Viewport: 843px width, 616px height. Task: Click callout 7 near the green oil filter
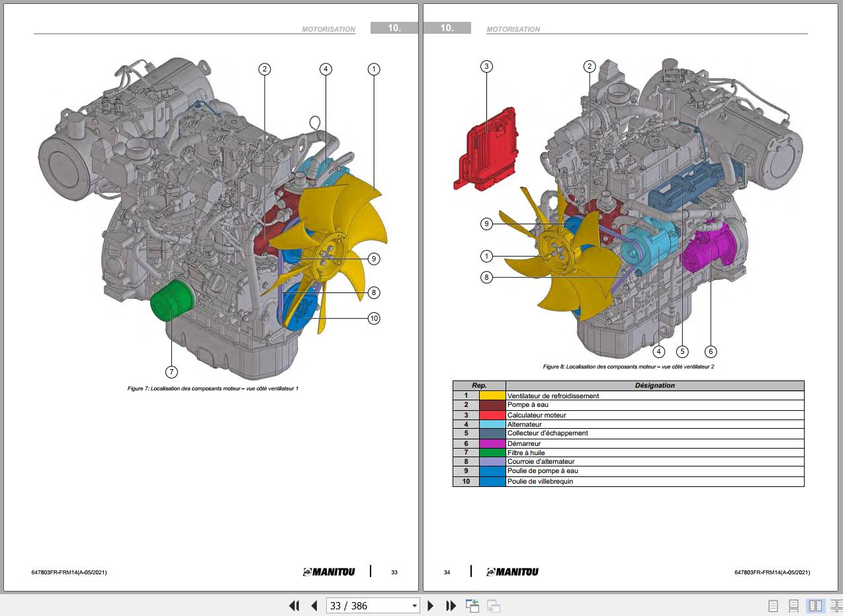(171, 372)
